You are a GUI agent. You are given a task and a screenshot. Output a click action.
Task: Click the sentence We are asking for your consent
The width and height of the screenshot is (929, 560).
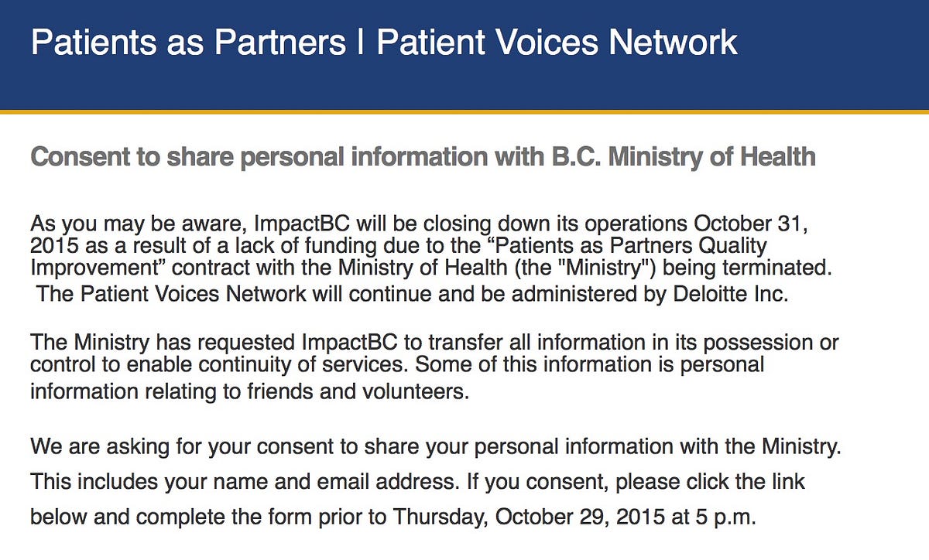tap(436, 446)
